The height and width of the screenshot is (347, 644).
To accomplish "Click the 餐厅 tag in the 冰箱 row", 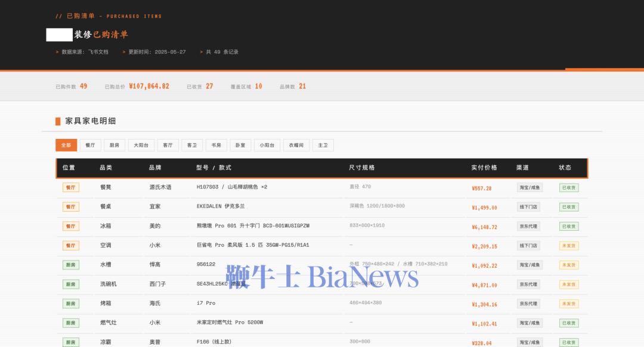I will point(70,227).
